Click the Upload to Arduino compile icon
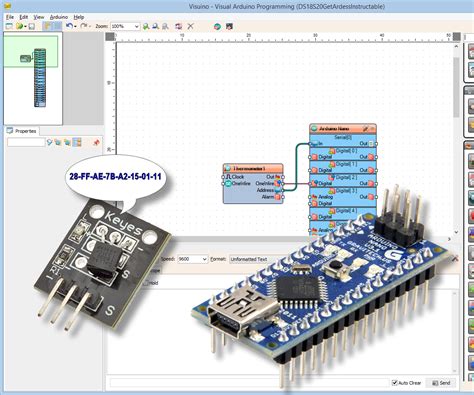 coord(217,26)
